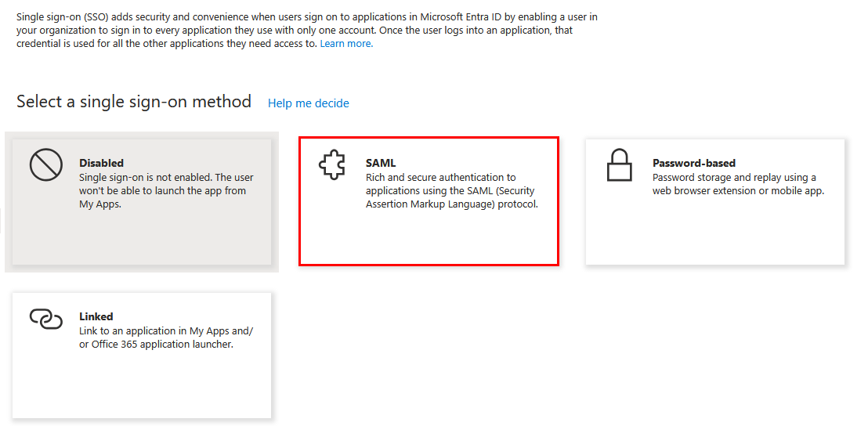The image size is (868, 444).
Task: Click the 'Select a single sign-on method' heading
Action: [134, 102]
